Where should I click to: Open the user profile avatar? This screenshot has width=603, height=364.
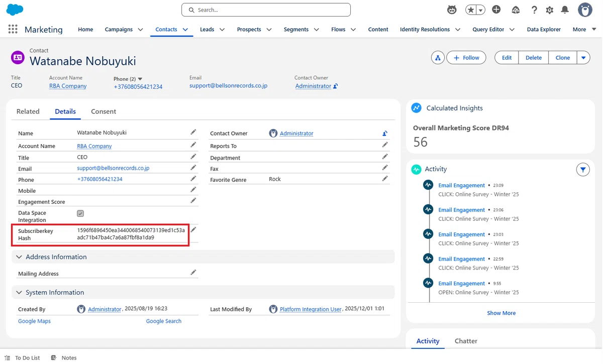point(585,10)
